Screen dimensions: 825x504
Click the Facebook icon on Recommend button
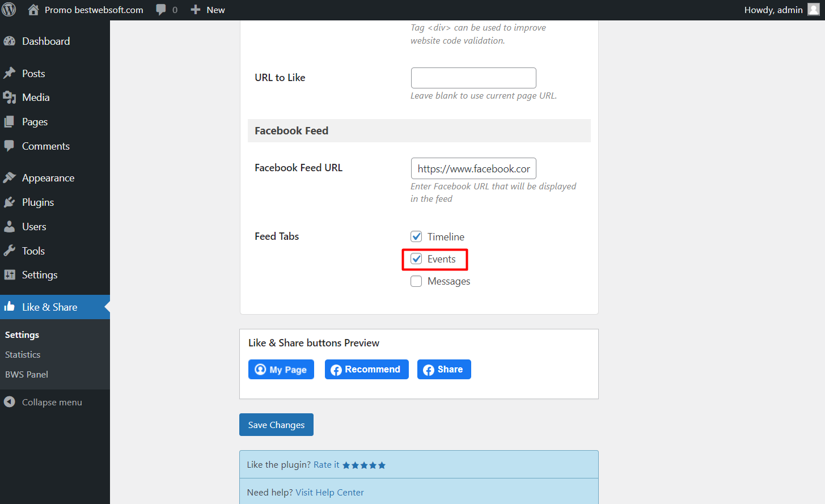click(336, 370)
